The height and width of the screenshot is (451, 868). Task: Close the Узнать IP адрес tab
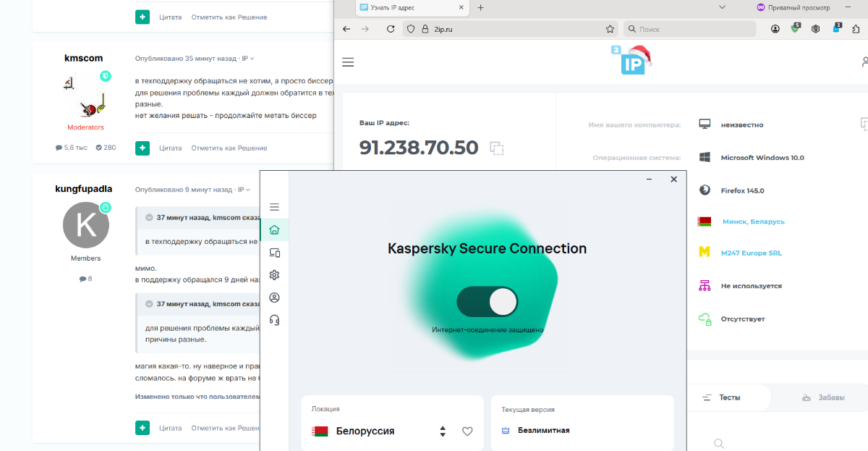click(x=461, y=7)
